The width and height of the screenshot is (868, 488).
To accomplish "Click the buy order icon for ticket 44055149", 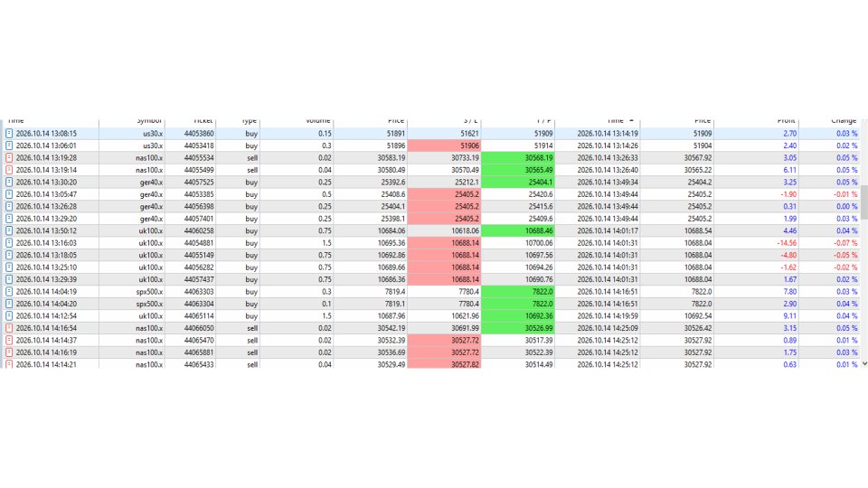I will point(9,255).
